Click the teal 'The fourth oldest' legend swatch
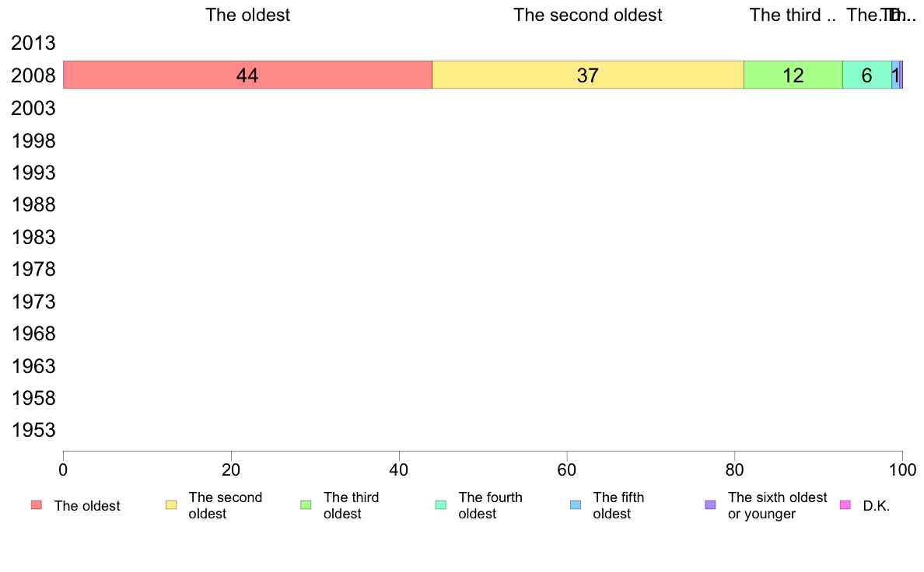 pyautogui.click(x=441, y=505)
